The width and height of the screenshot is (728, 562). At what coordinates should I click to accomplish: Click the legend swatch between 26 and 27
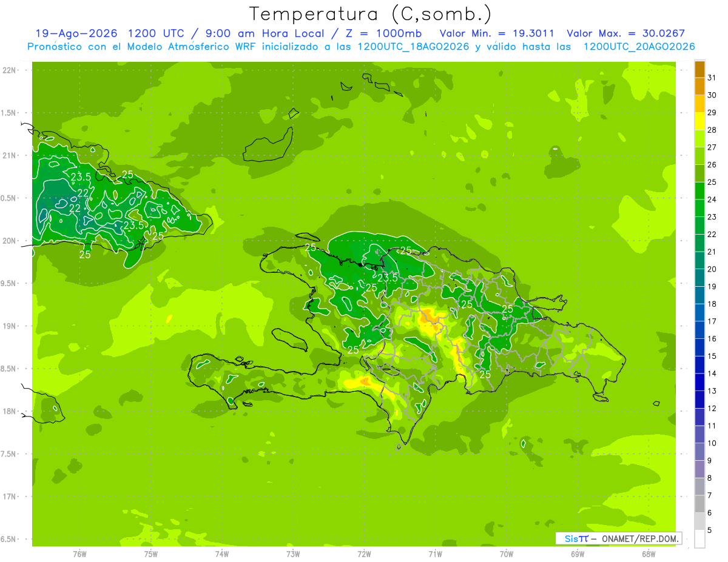699,156
